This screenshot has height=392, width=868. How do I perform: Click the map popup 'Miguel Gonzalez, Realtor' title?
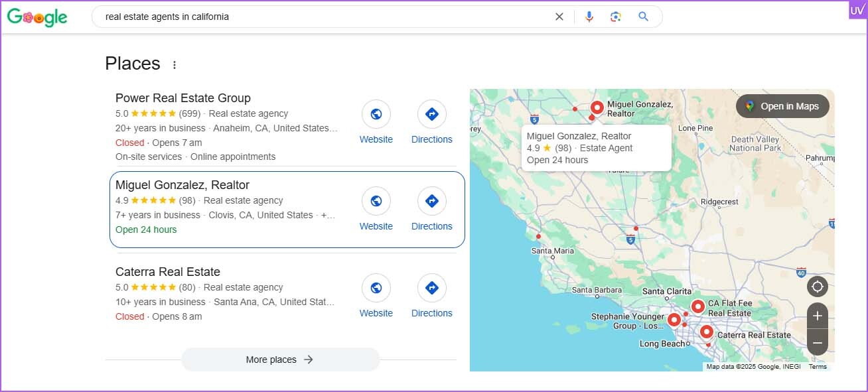click(579, 136)
